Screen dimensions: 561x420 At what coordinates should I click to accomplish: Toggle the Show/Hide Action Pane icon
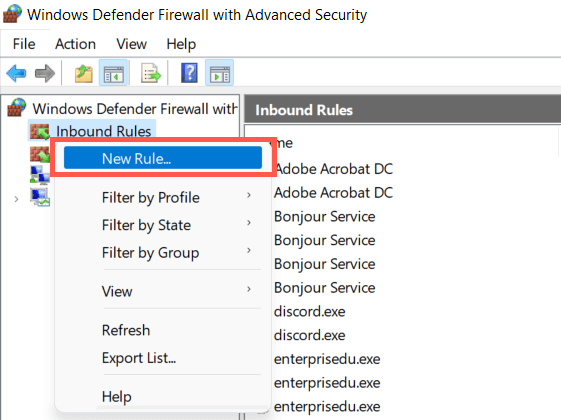(x=219, y=73)
